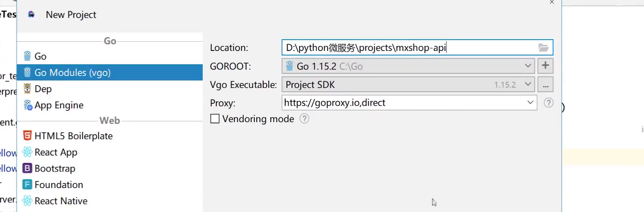This screenshot has width=644, height=212.
Task: Click the Dep project type icon
Action: click(27, 89)
